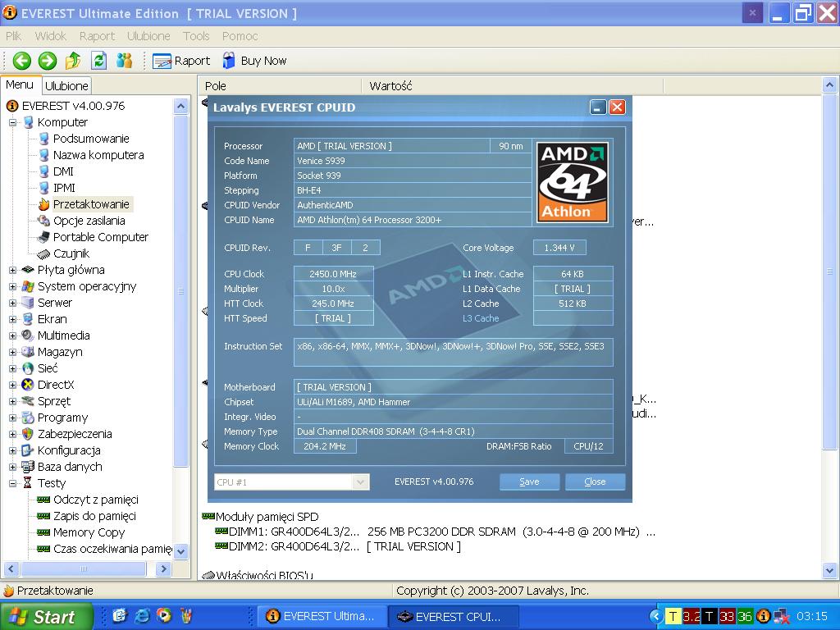Expand the Magazyn node

(x=12, y=352)
